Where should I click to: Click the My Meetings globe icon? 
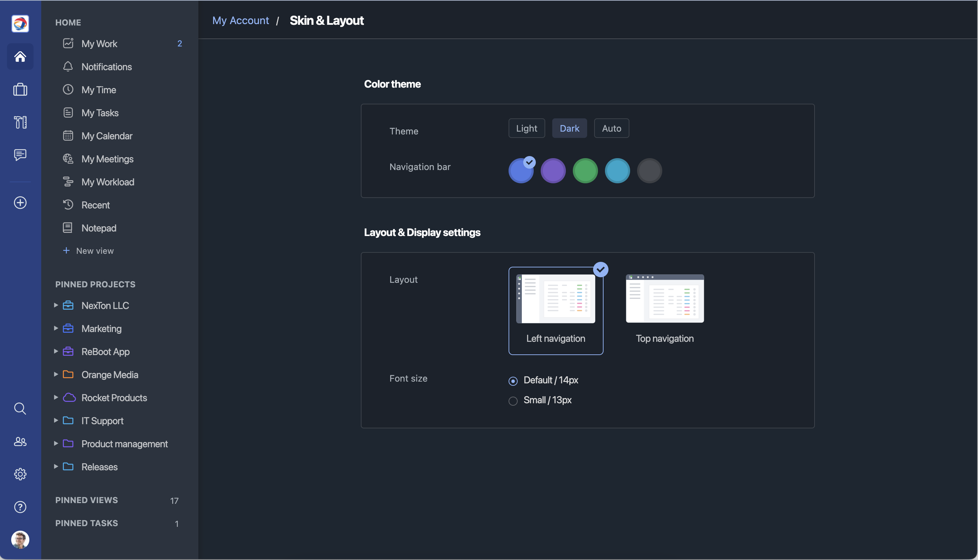(x=68, y=159)
